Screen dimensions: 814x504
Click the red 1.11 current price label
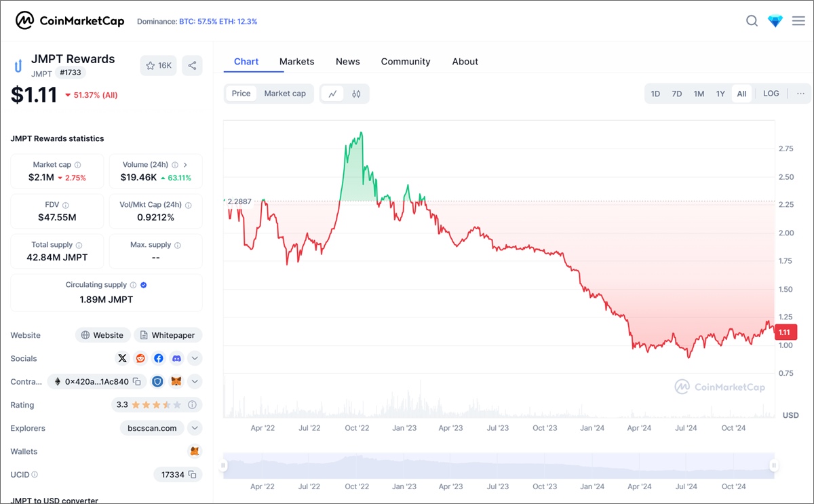pos(785,332)
